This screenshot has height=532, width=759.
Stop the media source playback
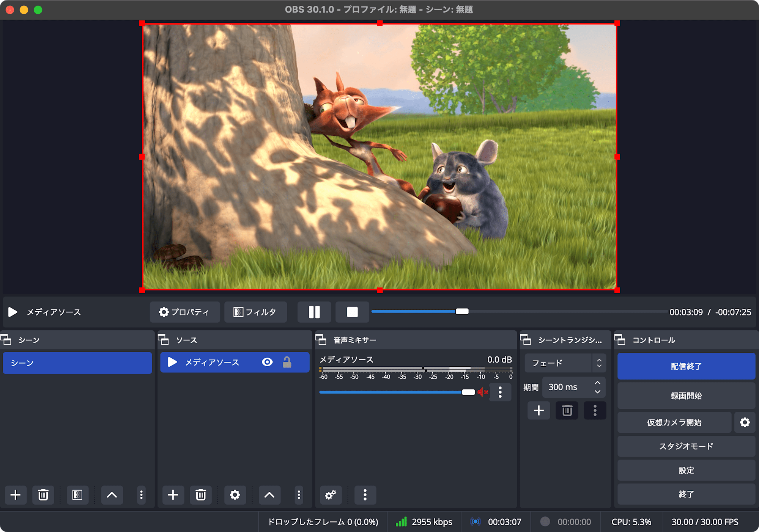point(352,312)
